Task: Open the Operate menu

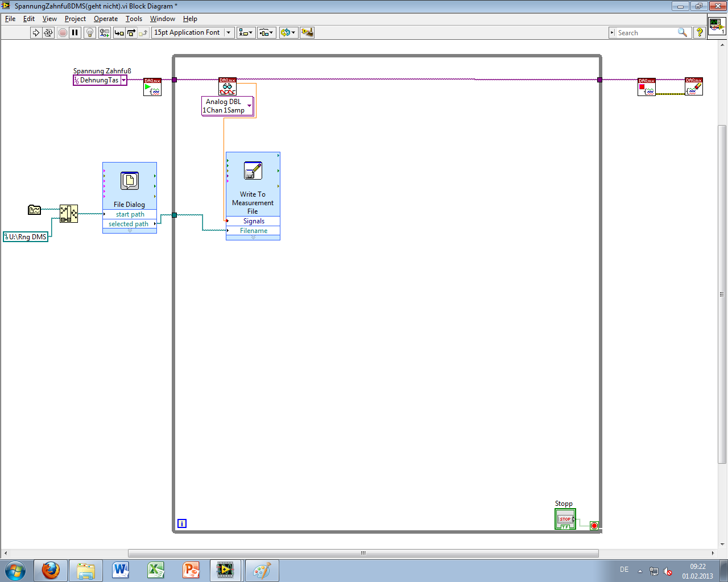Action: click(x=106, y=19)
